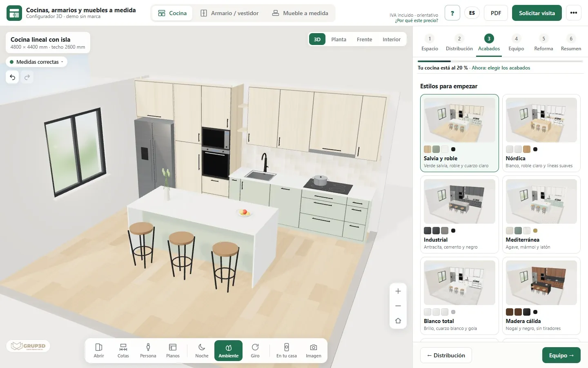The height and width of the screenshot is (368, 588).
Task: Select the Mediterránea style card
Action: (x=541, y=215)
